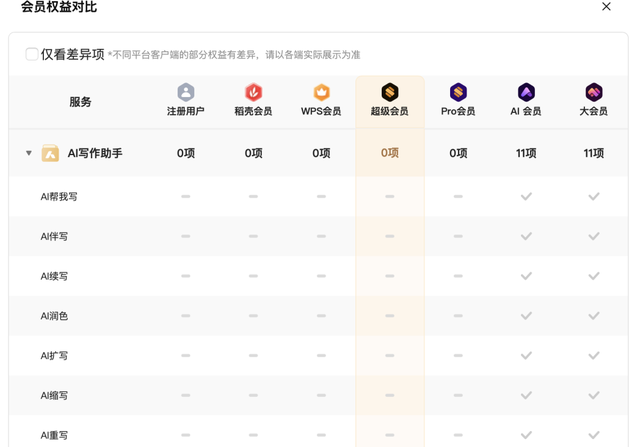Select the 大会员 diamond badge icon
Screen dimensions: 640x447
594,92
